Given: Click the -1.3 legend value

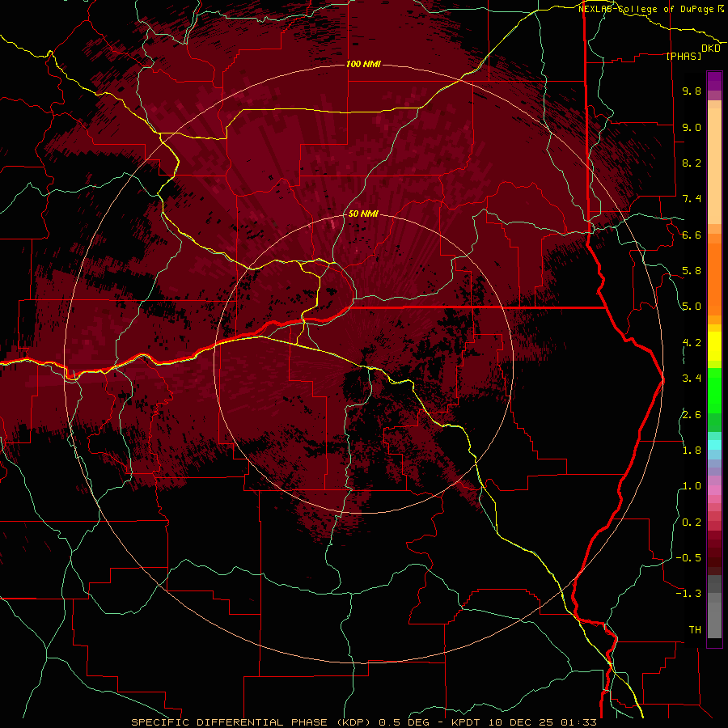Looking at the screenshot, I should (x=688, y=594).
